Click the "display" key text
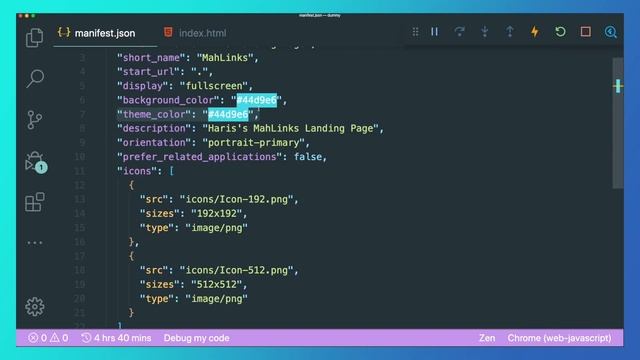The height and width of the screenshot is (360, 640). [x=143, y=86]
